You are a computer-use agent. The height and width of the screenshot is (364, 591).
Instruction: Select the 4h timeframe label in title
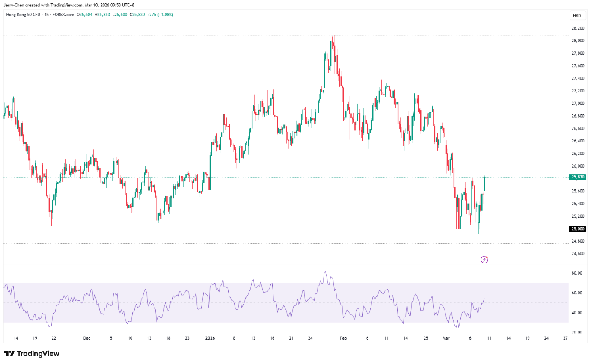46,15
